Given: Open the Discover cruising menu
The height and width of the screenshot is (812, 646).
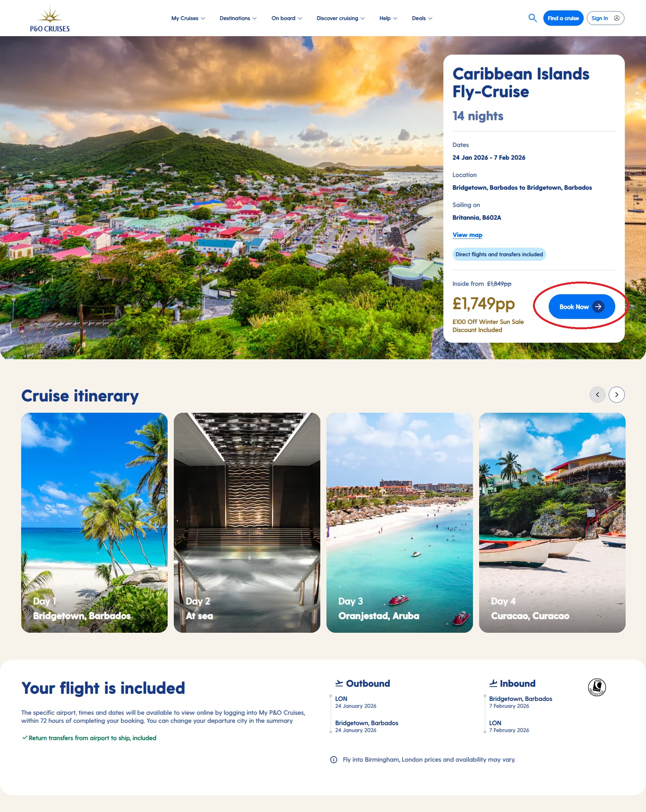Looking at the screenshot, I should click(341, 18).
